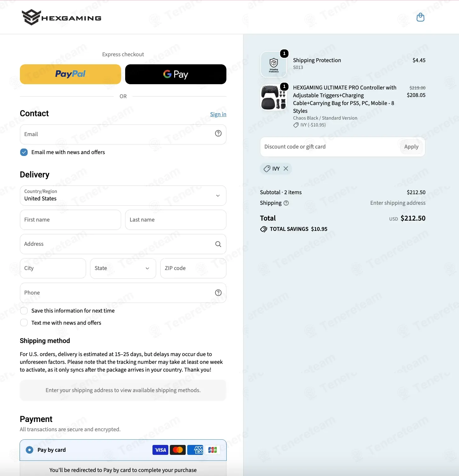
Task: Click the total savings tag icon
Action: point(264,229)
